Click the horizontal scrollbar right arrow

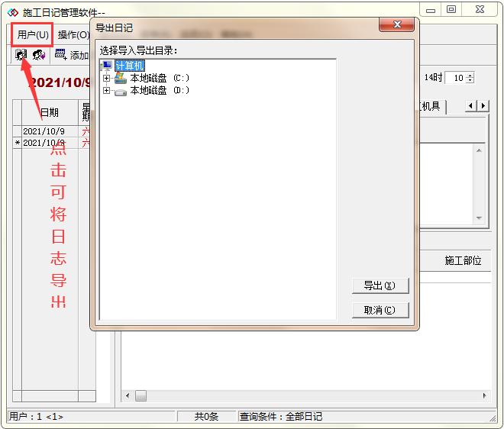pyautogui.click(x=485, y=395)
